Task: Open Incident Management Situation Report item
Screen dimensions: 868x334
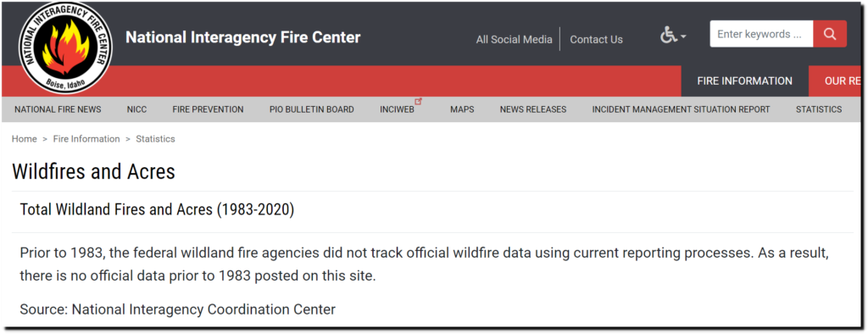Action: coord(681,109)
